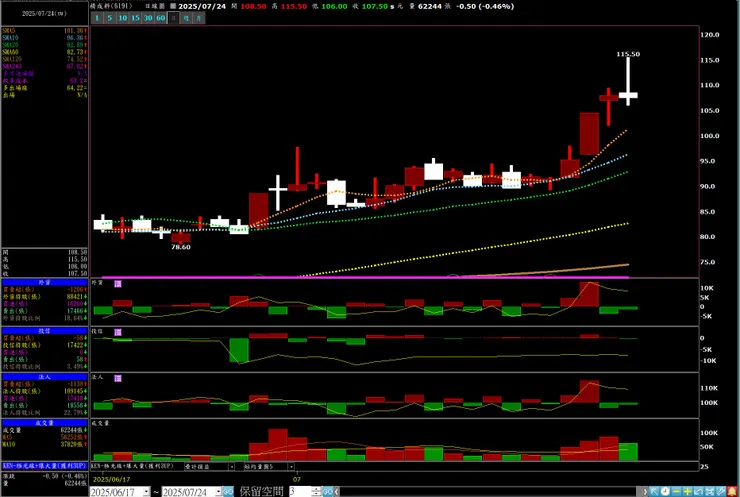Click the jump-to-start arrow icon in bottom toolbar
740x497 pixels.
(654, 491)
